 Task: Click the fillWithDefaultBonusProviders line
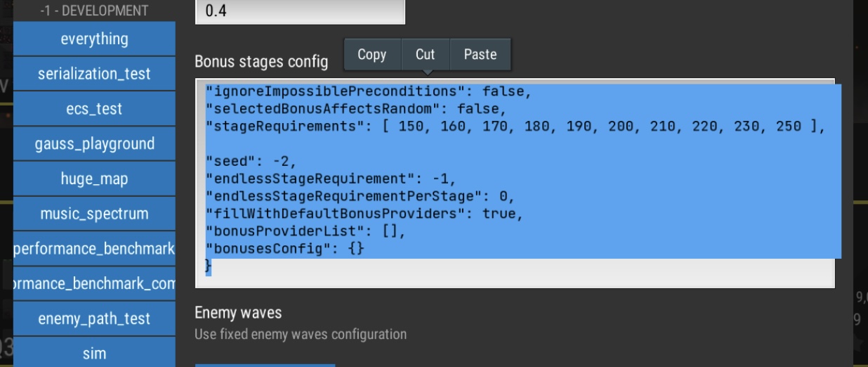(x=364, y=214)
